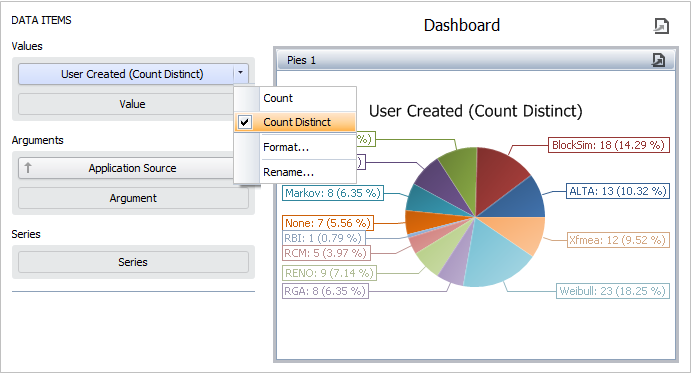Click the None: 7 (5.56 %) label
Screen dimensions: 691x373
coord(328,223)
